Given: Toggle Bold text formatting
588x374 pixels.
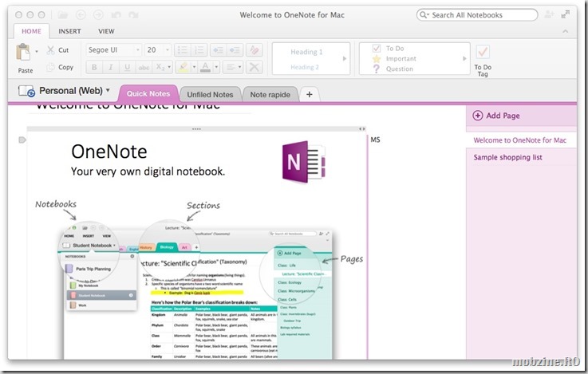Looking at the screenshot, I should pyautogui.click(x=96, y=68).
